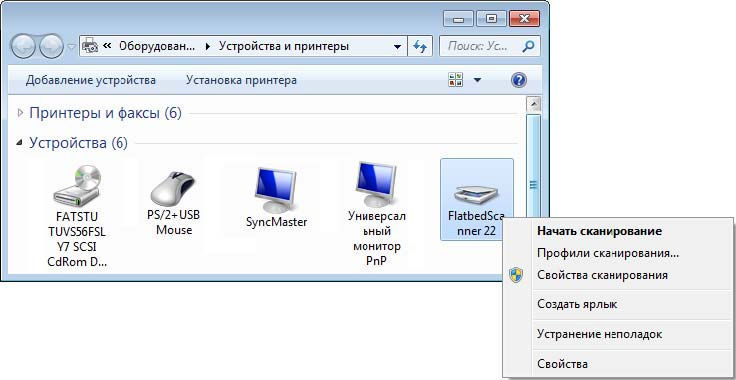This screenshot has height=380, width=736.
Task: Click the refresh button beside address bar
Action: pyautogui.click(x=420, y=46)
